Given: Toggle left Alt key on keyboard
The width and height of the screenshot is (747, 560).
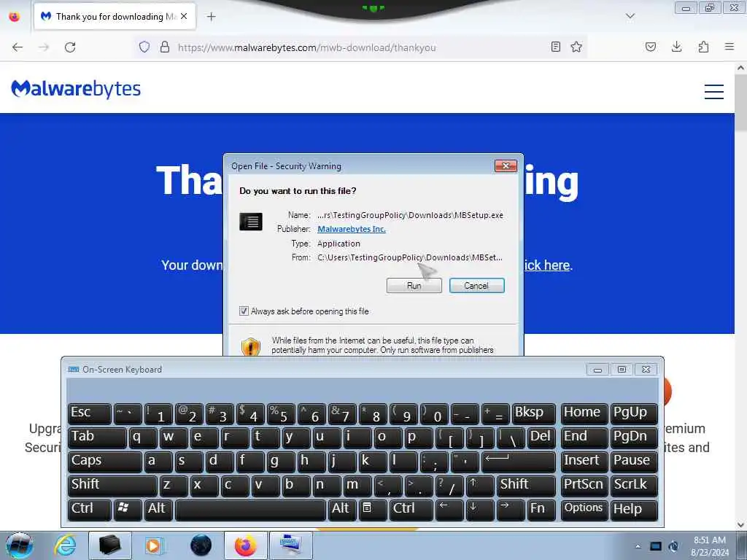Looking at the screenshot, I should coord(158,510).
